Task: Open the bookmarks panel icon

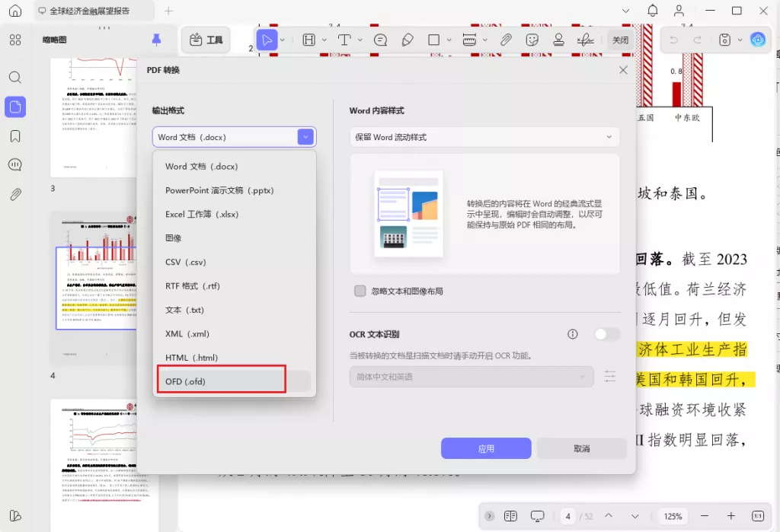Action: click(15, 136)
